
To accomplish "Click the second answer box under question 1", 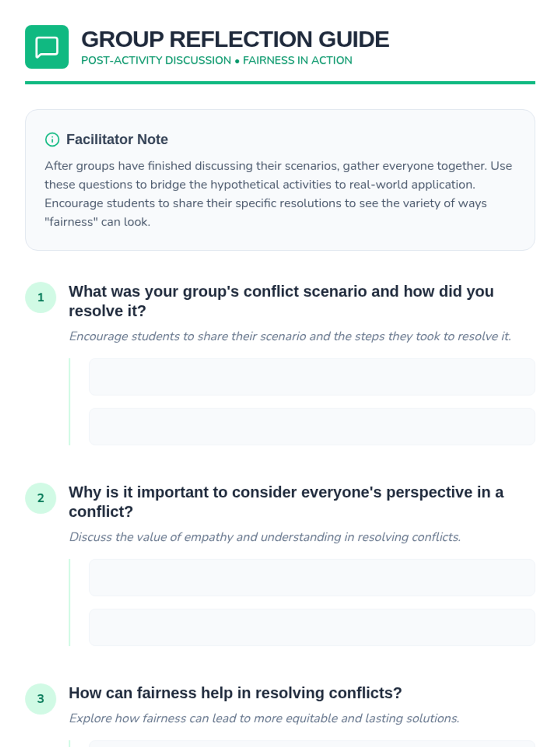I will pyautogui.click(x=312, y=426).
